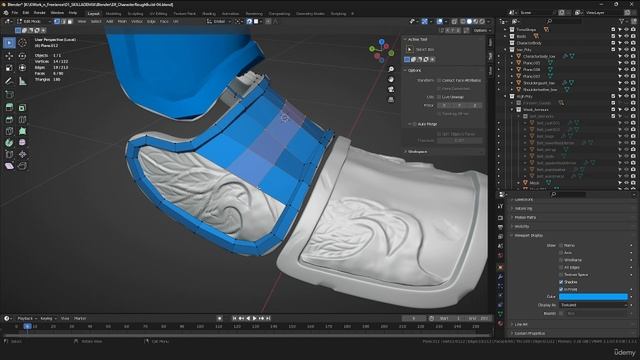Select the Spin tool
Viewport: 640px width, 360px height.
pyautogui.click(x=9, y=143)
